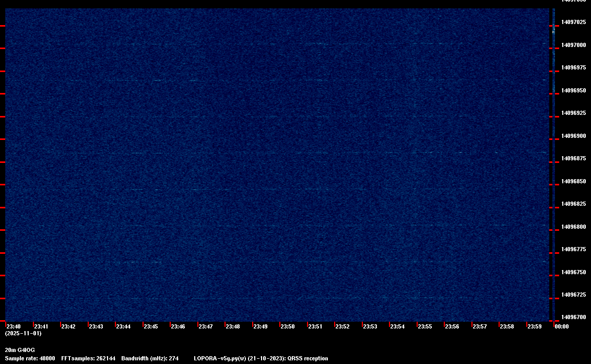Screen dimensions: 591x364
Task: Click the signal strip right of the spectrogram
Action: tap(554, 165)
